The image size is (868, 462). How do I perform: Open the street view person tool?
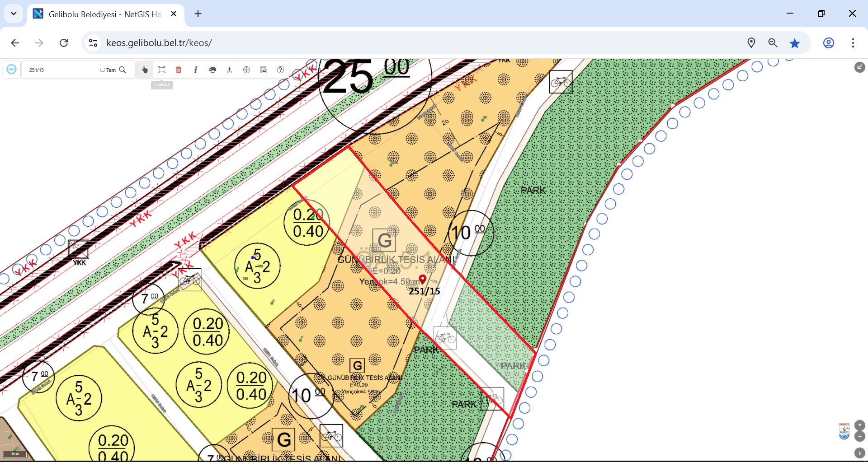click(x=230, y=70)
